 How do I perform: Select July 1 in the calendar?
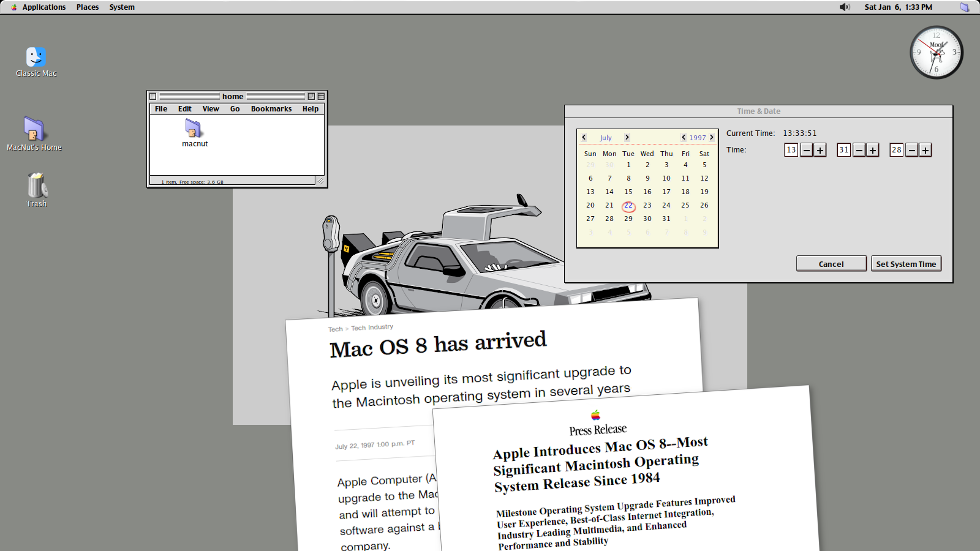[x=628, y=165]
